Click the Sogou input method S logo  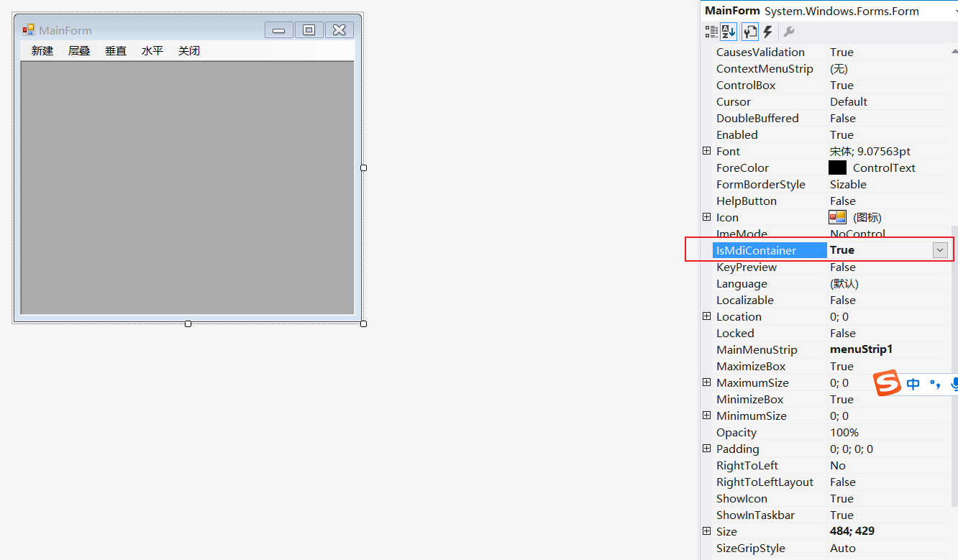[x=887, y=383]
